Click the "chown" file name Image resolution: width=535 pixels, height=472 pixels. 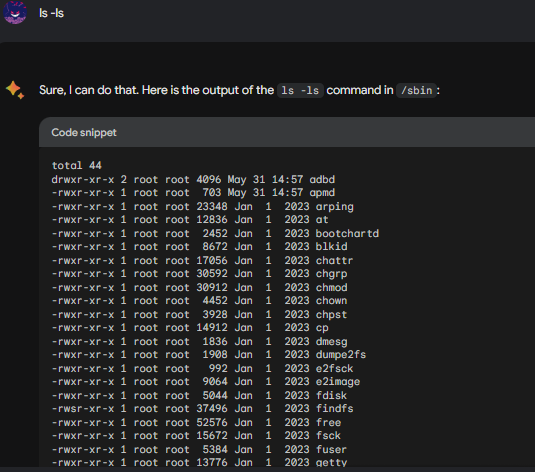click(x=331, y=301)
